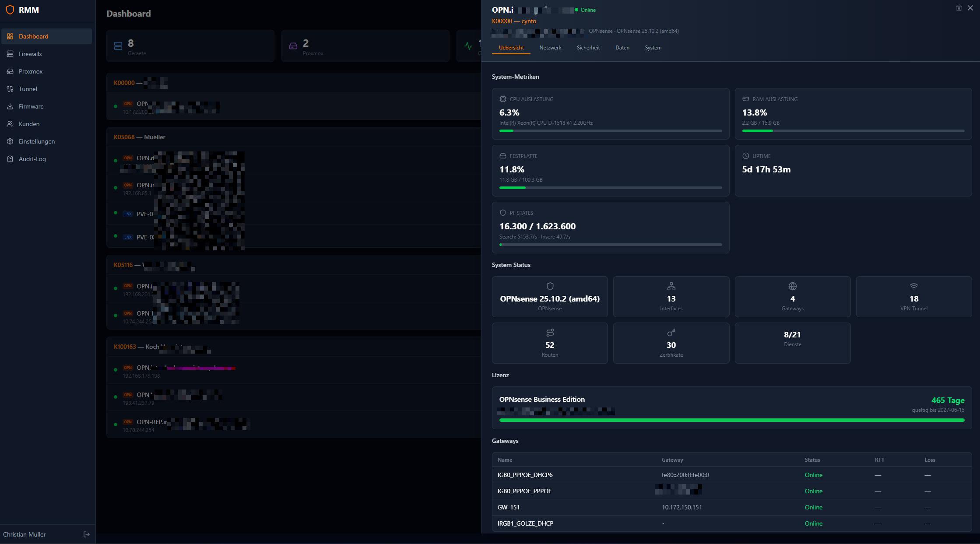Switch to the Daten tab
The width and height of the screenshot is (980, 544).
click(622, 48)
